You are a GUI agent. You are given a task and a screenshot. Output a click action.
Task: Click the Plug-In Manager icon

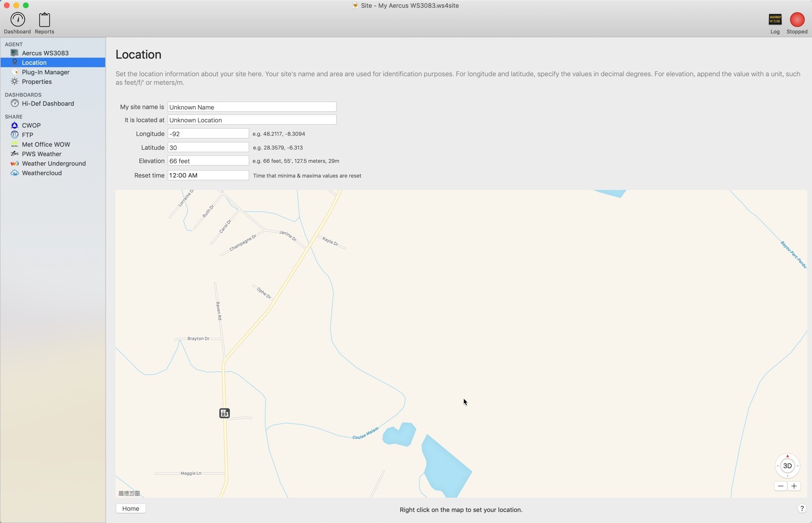15,72
